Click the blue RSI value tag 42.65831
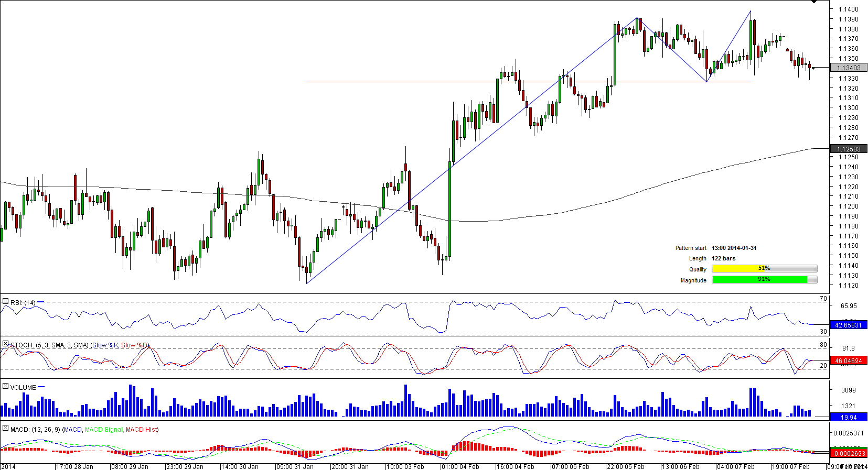 (848, 325)
